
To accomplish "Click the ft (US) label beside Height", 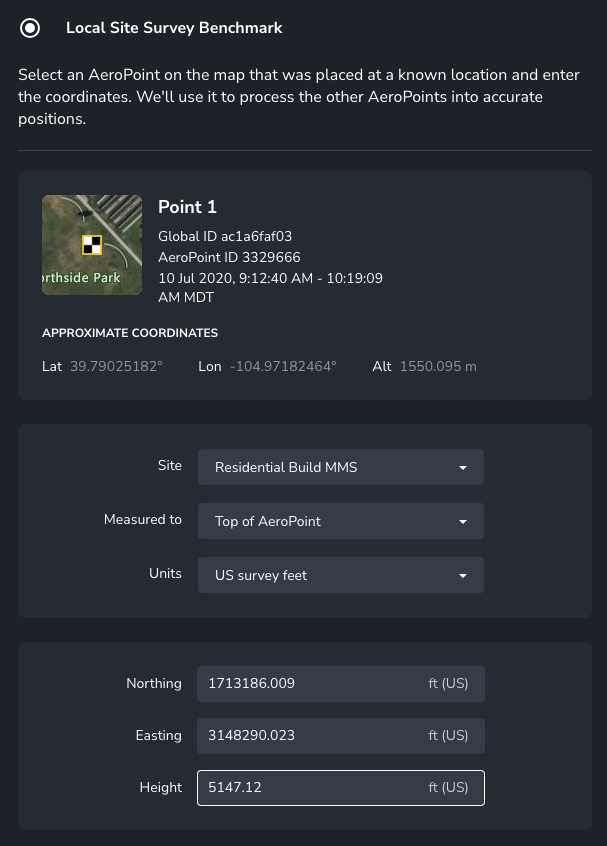I will [448, 787].
